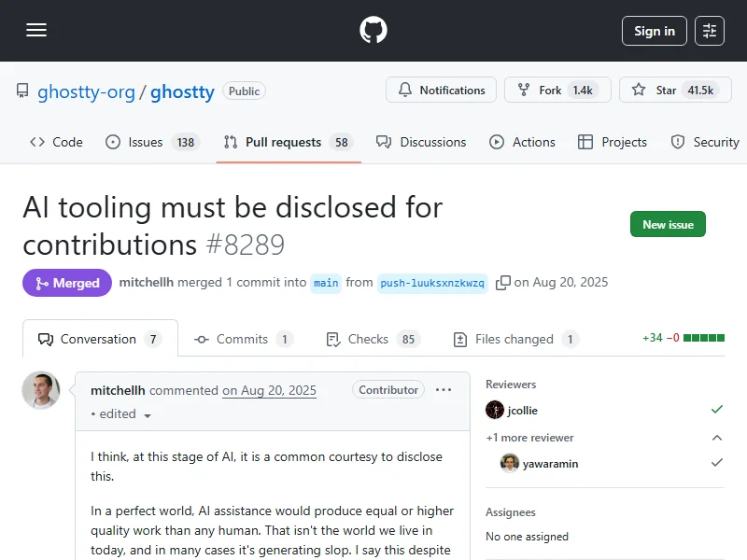Fork the ghostty repository
Viewport: 747px width, 560px height.
click(557, 91)
